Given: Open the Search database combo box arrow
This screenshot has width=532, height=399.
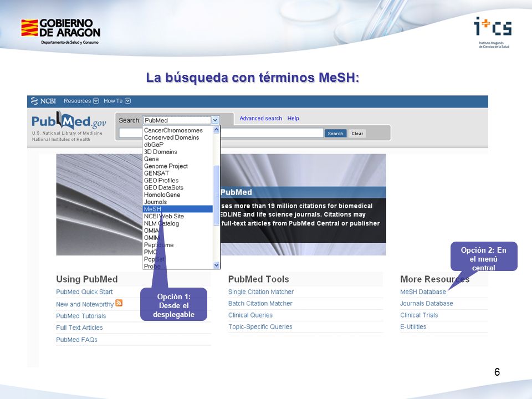Looking at the screenshot, I should point(215,120).
